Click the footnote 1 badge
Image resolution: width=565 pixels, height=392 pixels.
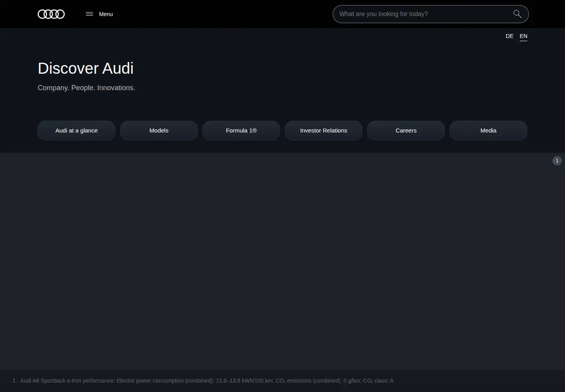click(x=557, y=161)
